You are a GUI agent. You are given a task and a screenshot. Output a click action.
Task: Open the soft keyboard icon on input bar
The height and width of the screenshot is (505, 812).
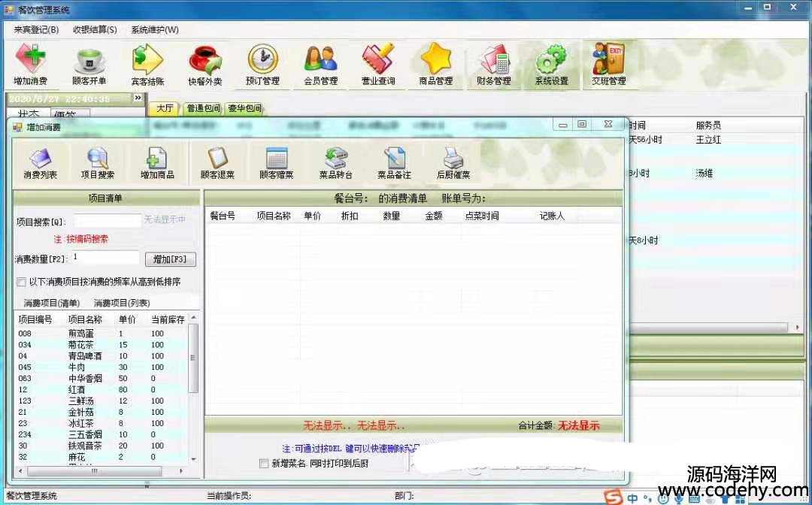point(695,499)
